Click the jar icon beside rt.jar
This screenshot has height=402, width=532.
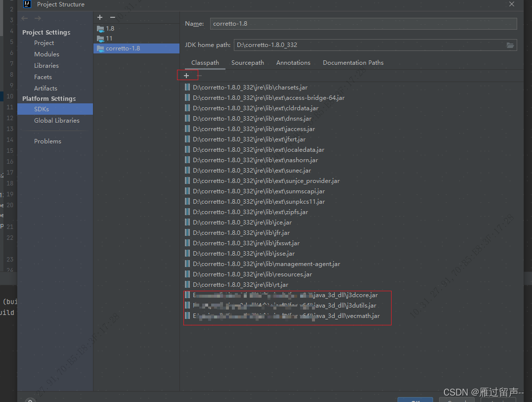[187, 284]
